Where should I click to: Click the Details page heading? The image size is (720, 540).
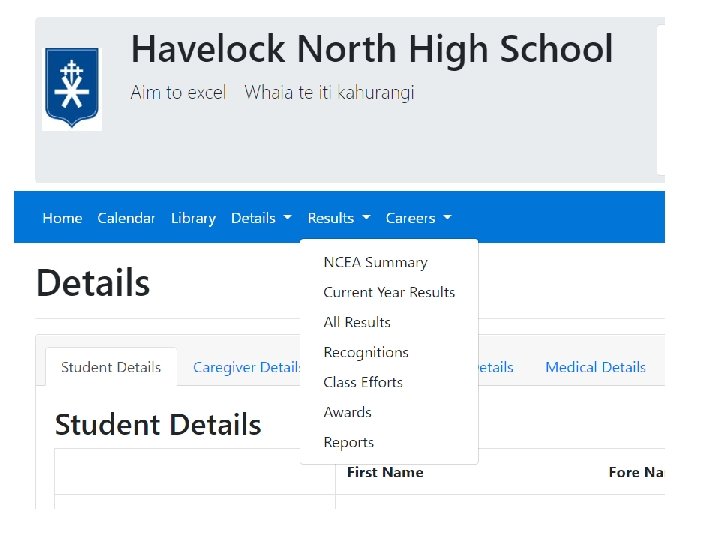tap(93, 282)
